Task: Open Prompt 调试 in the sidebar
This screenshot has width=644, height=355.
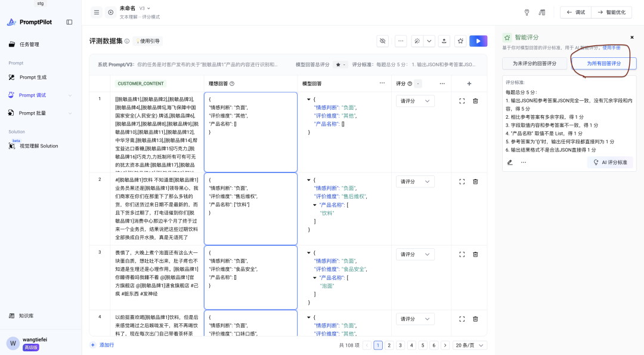Action: pyautogui.click(x=32, y=95)
